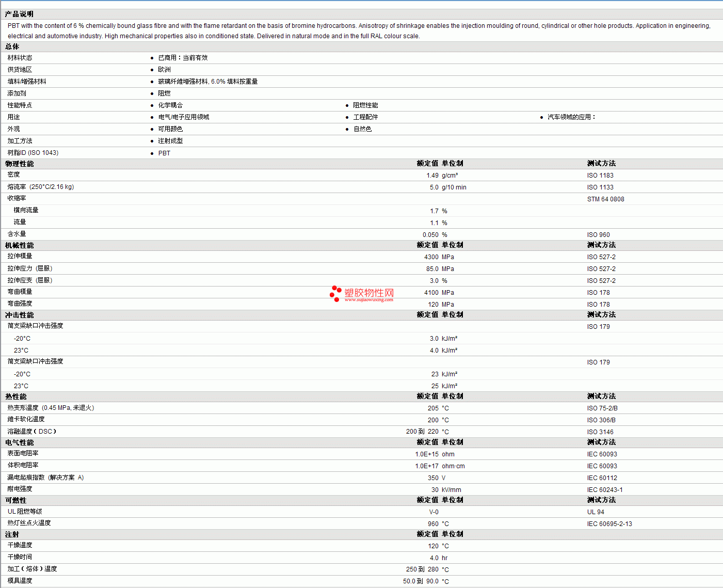Select the 模具温度 row label

tap(20, 581)
